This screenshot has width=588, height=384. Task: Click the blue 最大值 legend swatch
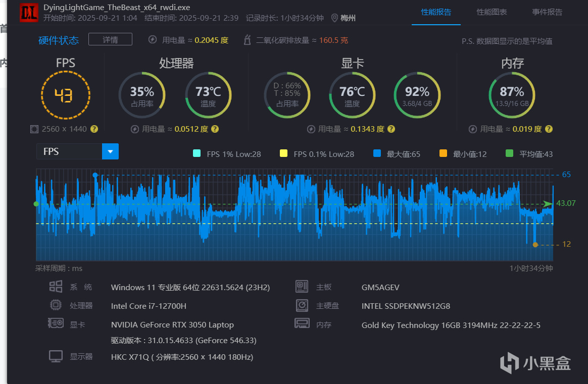click(377, 153)
